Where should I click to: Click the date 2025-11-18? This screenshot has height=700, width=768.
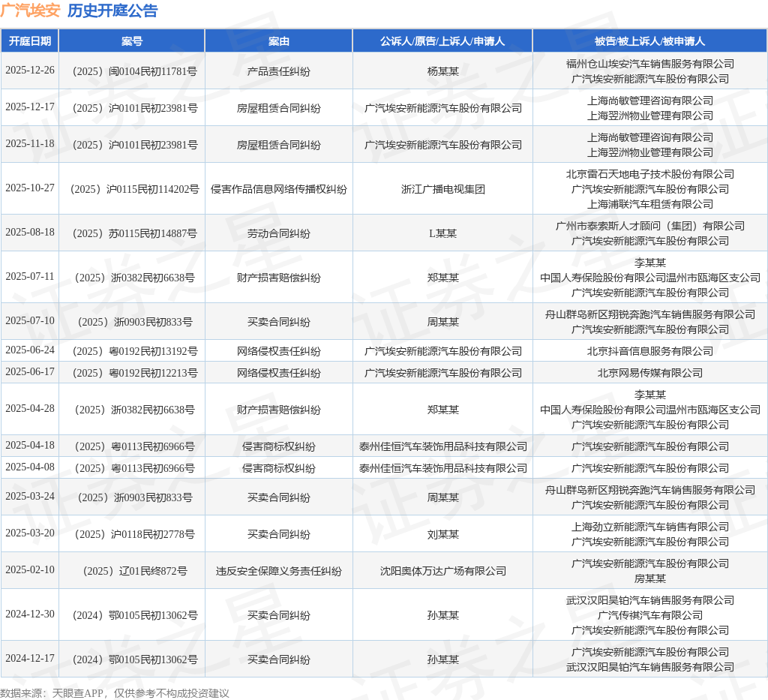click(30, 143)
